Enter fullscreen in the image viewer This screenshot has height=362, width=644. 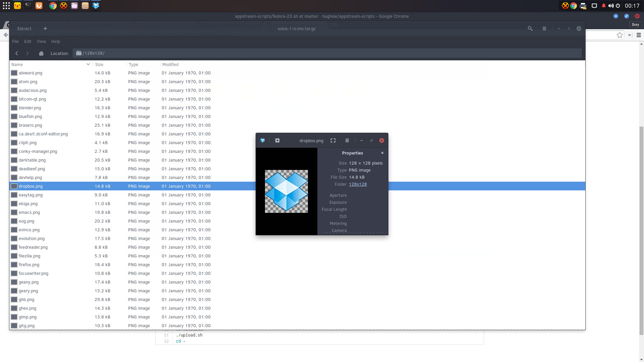[333, 140]
